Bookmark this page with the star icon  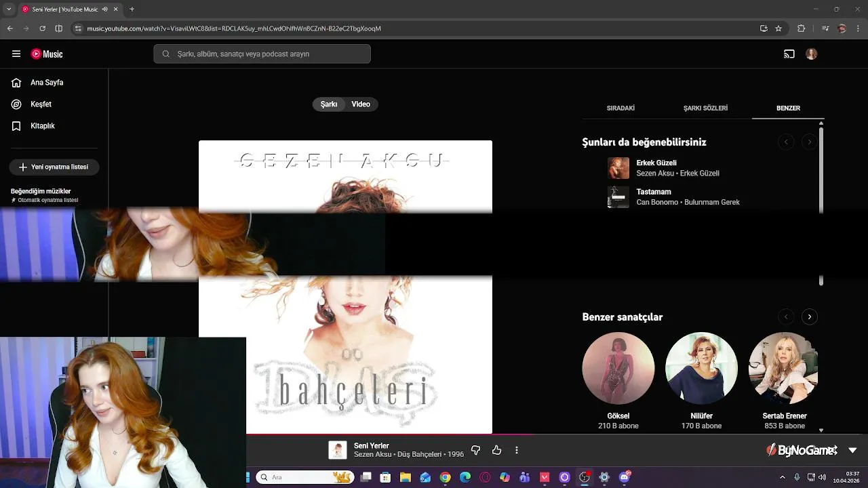778,28
